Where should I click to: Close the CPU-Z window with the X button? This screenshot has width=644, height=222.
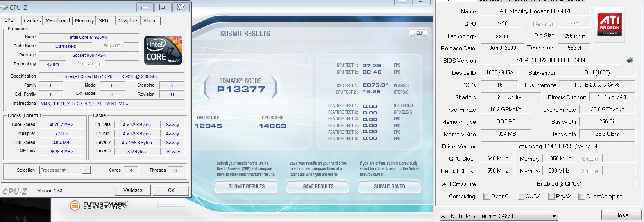(x=181, y=7)
